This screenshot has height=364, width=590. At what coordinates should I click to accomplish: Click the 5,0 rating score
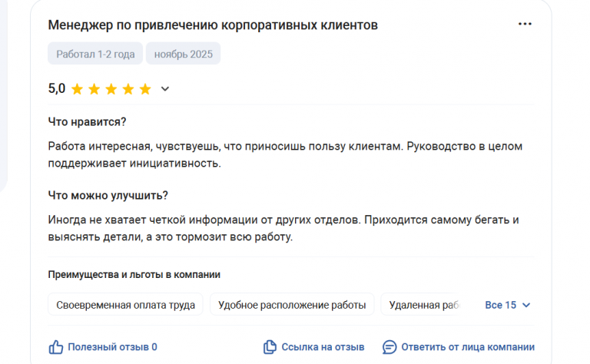(57, 89)
